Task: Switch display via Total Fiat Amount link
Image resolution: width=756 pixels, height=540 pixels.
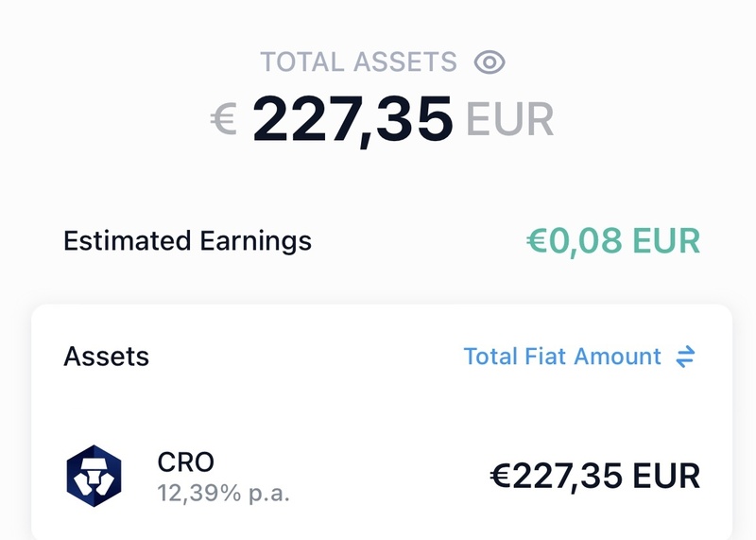Action: tap(562, 357)
